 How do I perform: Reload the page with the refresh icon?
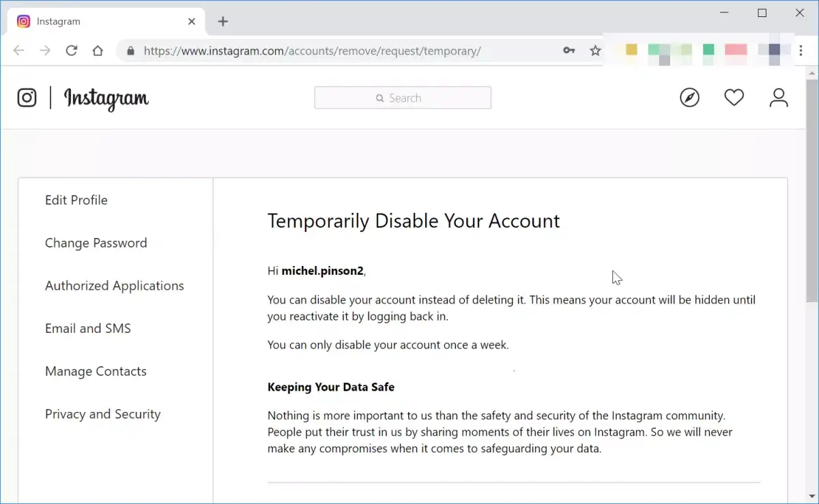click(71, 50)
